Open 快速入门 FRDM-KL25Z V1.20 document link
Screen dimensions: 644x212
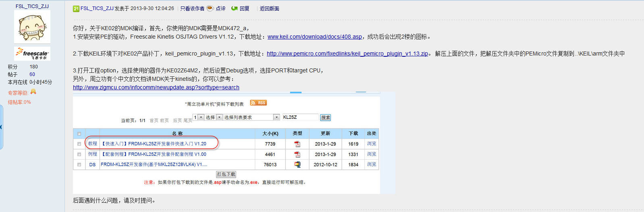[153, 144]
